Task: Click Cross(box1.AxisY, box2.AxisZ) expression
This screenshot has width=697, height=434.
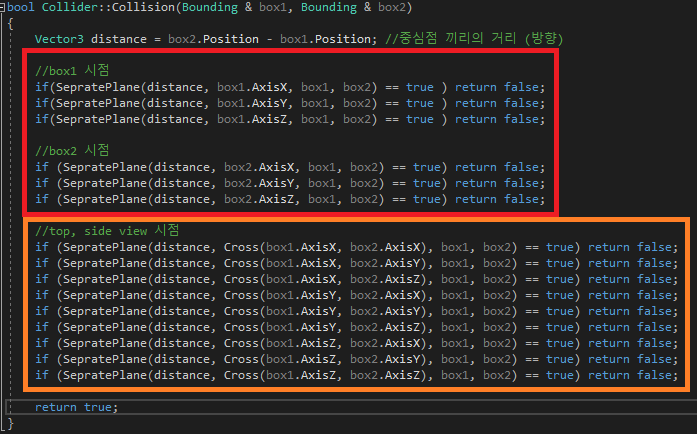Action: [x=325, y=327]
